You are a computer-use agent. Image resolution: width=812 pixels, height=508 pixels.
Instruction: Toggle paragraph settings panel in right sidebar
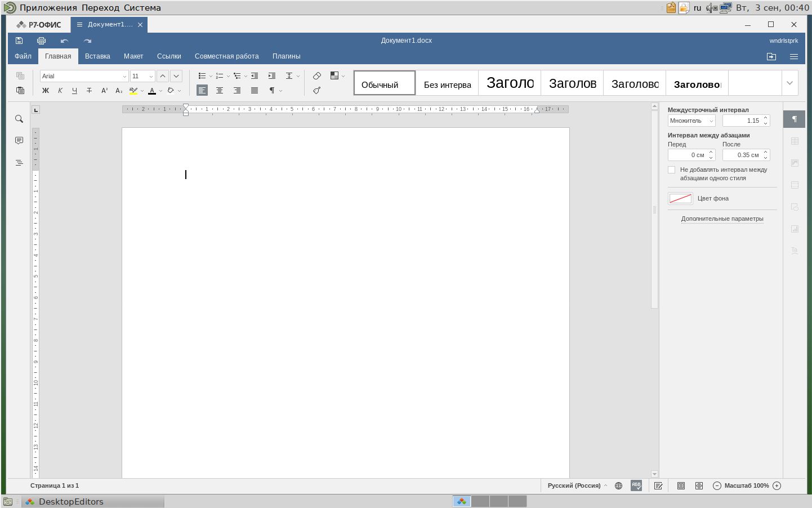[795, 119]
